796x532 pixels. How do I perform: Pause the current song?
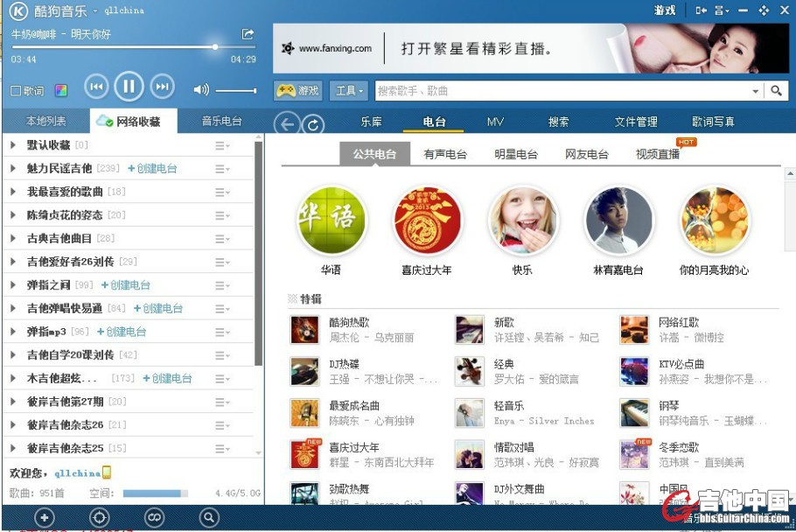point(129,87)
